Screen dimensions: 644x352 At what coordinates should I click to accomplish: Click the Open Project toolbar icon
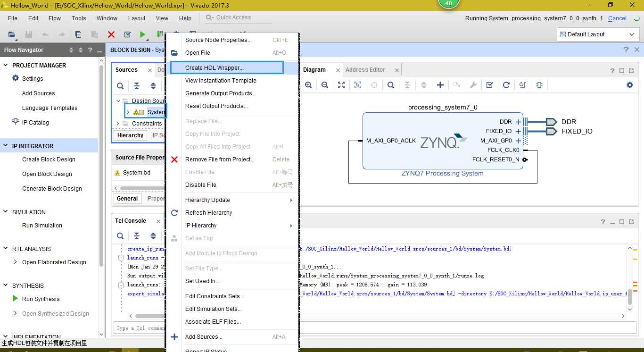(12, 34)
